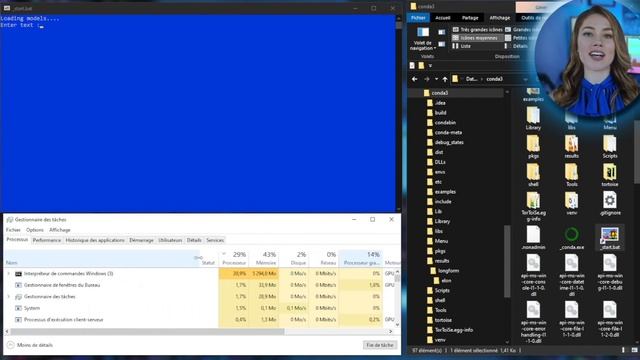The height and width of the screenshot is (360, 640).
Task: Select the _conda.exe green circle icon
Action: tap(571, 235)
